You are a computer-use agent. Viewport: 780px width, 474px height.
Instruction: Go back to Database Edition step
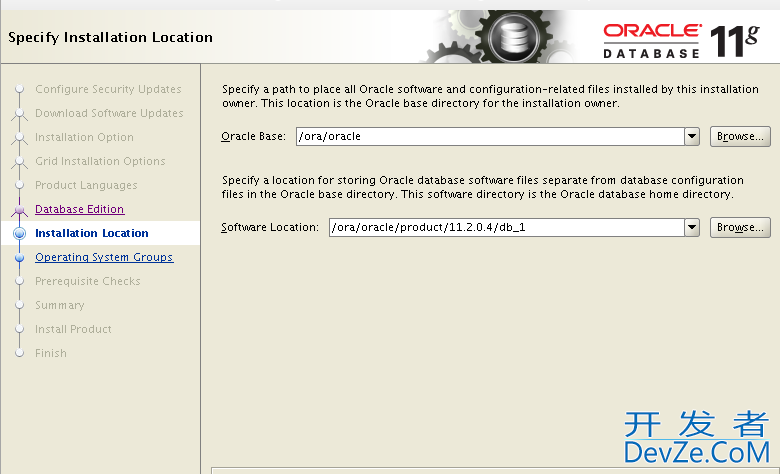pyautogui.click(x=80, y=209)
